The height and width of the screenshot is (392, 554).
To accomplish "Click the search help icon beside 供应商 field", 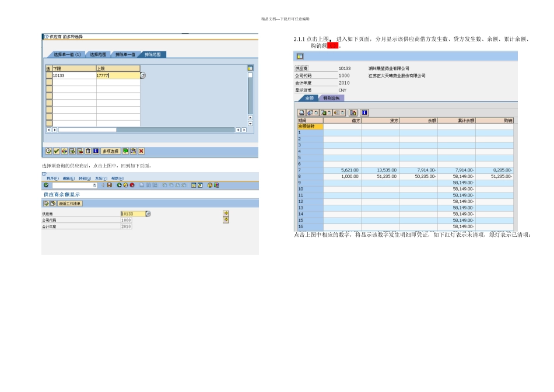I will [x=148, y=213].
